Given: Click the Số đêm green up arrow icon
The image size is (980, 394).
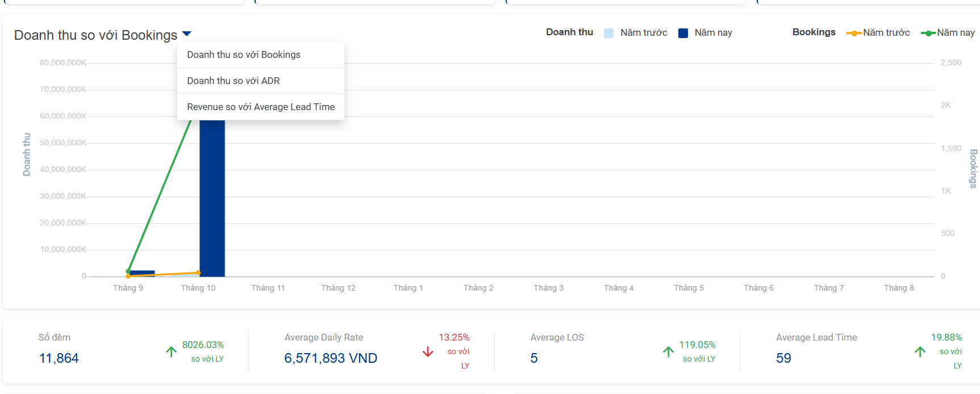Looking at the screenshot, I should (x=171, y=351).
